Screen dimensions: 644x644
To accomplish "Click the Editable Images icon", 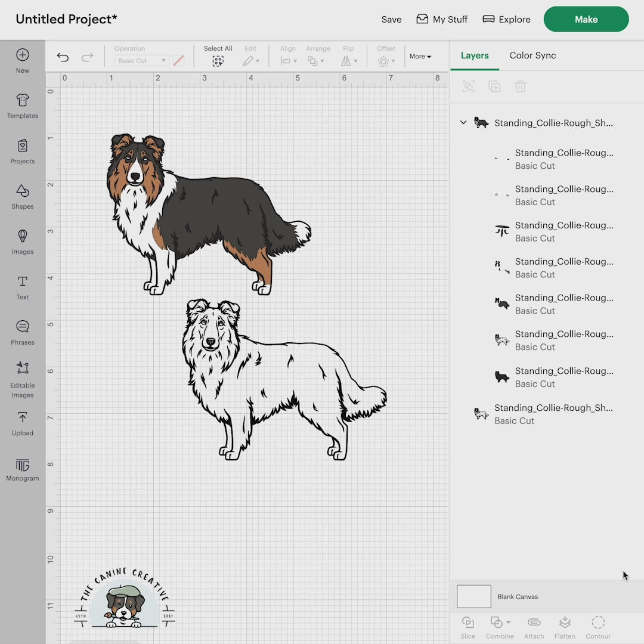I will coord(22,374).
